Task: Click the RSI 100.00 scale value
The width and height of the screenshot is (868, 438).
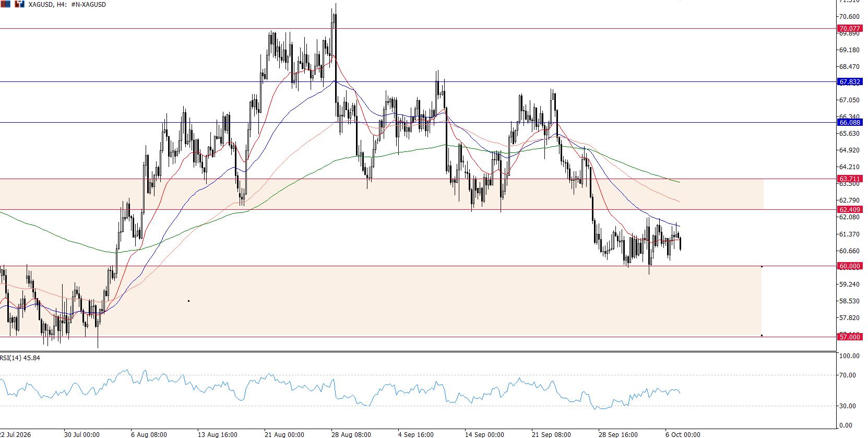Action: tap(849, 356)
